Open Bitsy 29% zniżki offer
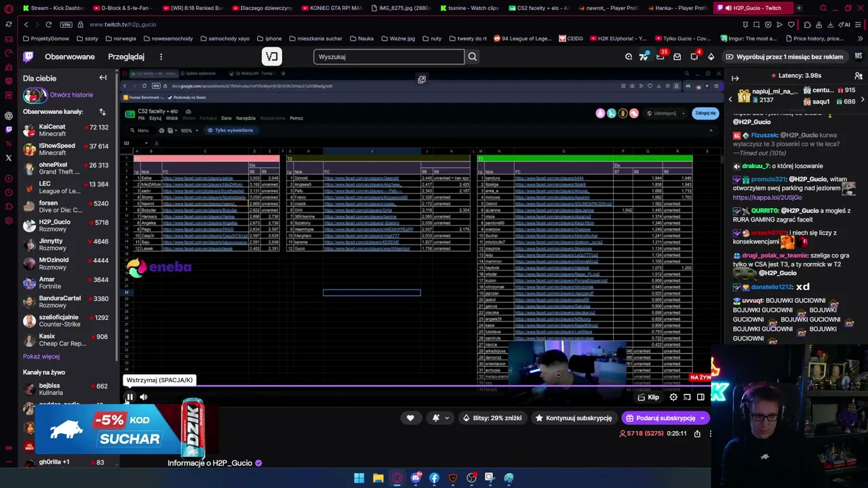This screenshot has height=488, width=868. tap(492, 418)
